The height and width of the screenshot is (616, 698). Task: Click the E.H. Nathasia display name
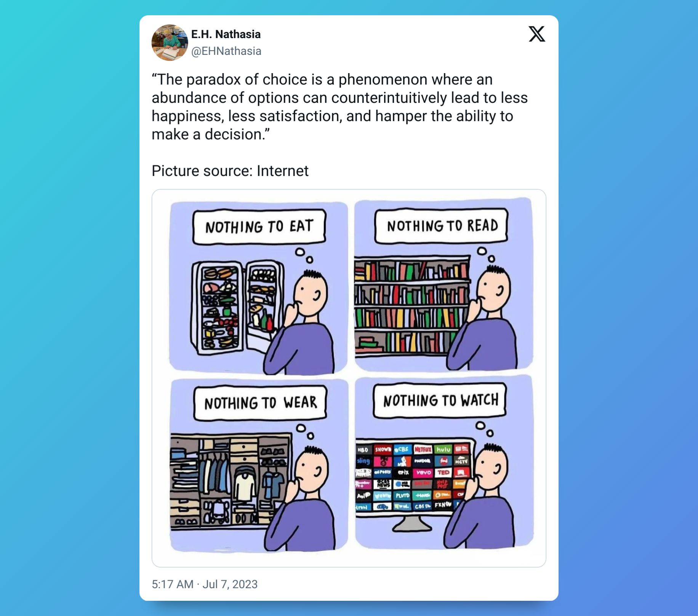tap(226, 34)
